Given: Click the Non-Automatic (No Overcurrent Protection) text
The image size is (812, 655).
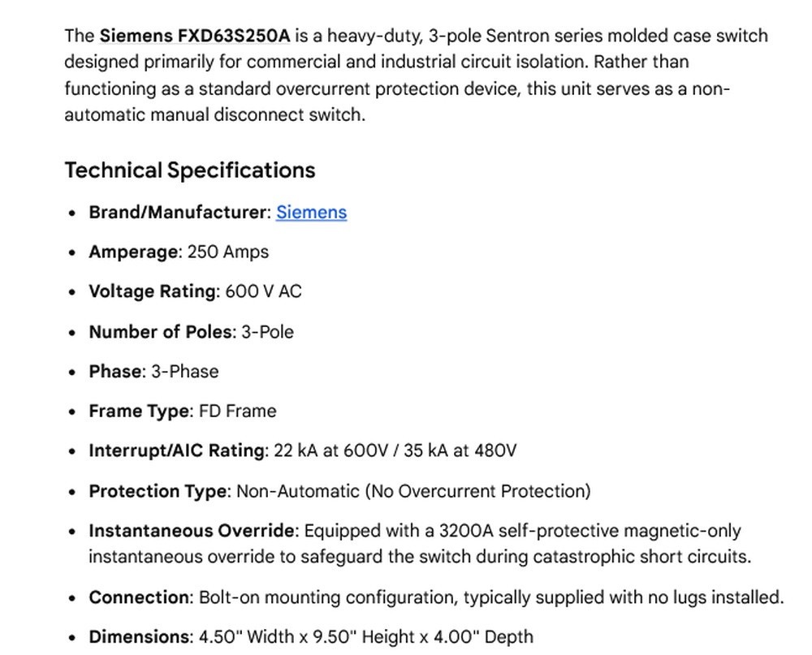Looking at the screenshot, I should click(x=413, y=491).
